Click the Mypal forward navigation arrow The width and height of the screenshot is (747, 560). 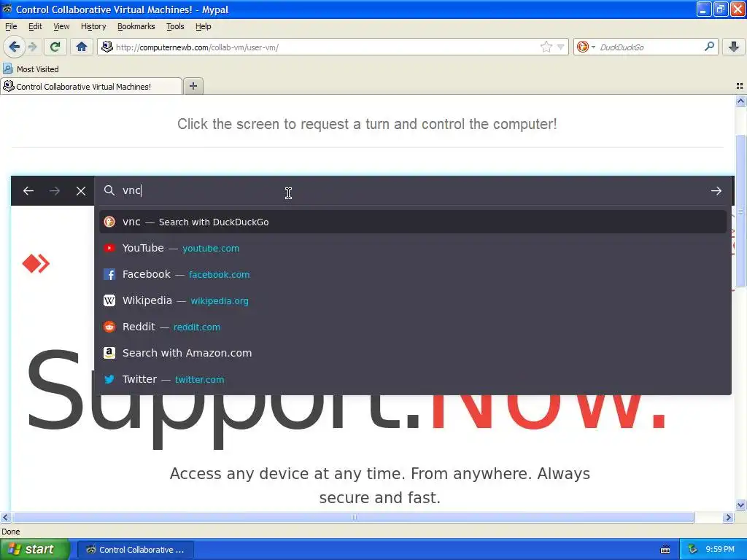[x=32, y=47]
